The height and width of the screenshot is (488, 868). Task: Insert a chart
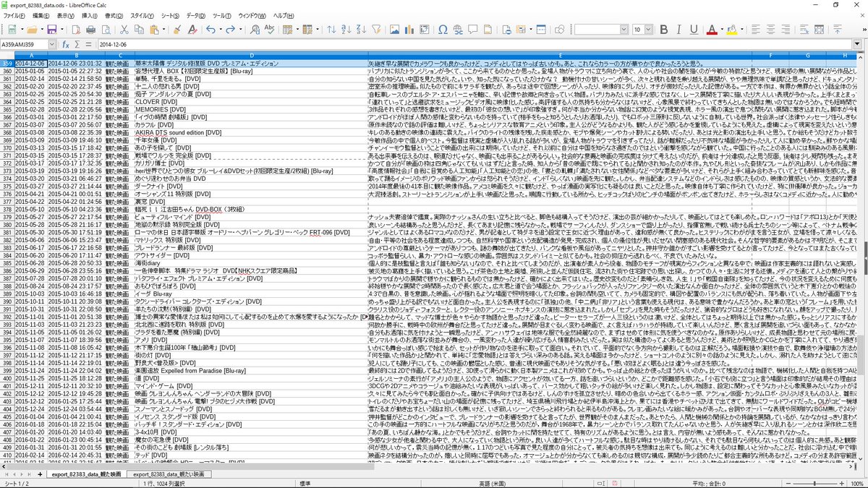pyautogui.click(x=409, y=30)
